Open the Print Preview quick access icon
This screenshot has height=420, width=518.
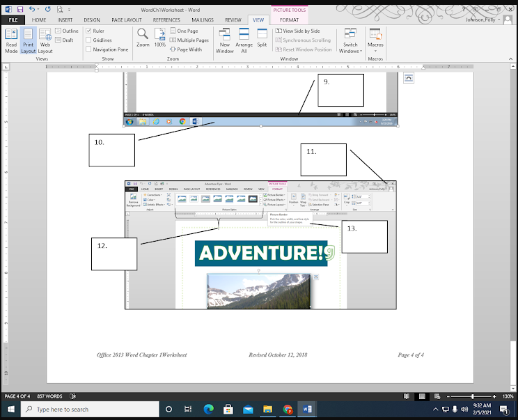pyautogui.click(x=60, y=10)
